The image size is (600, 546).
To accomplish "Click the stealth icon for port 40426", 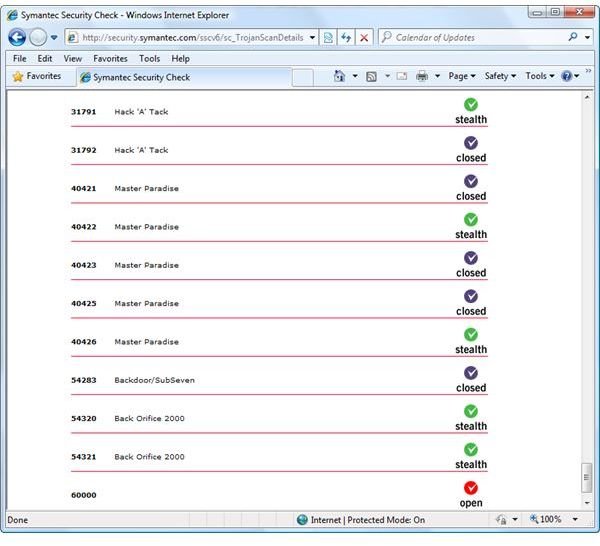I will point(471,334).
